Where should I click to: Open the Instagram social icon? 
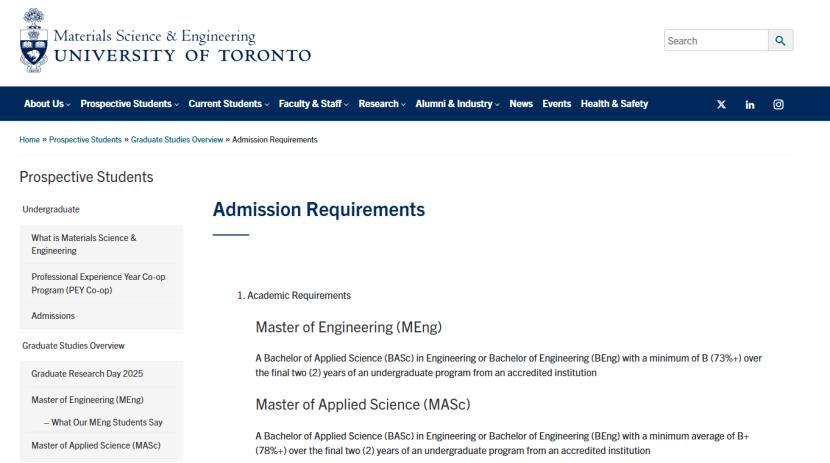tap(778, 105)
